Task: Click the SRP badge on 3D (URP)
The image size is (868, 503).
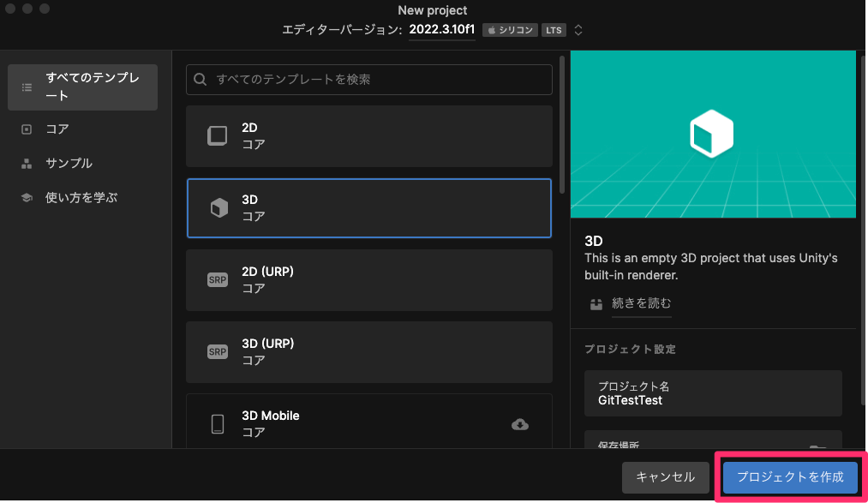Action: tap(218, 352)
